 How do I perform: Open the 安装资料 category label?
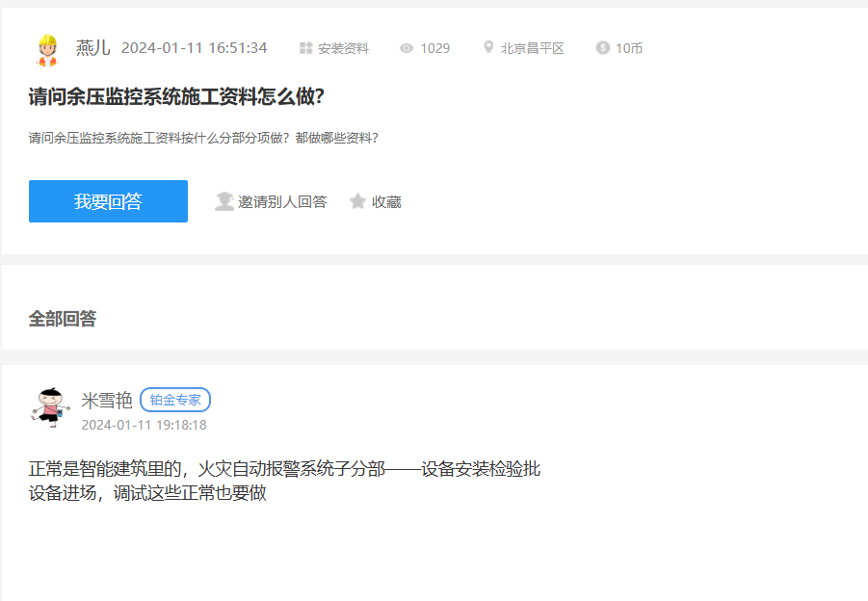coord(343,48)
